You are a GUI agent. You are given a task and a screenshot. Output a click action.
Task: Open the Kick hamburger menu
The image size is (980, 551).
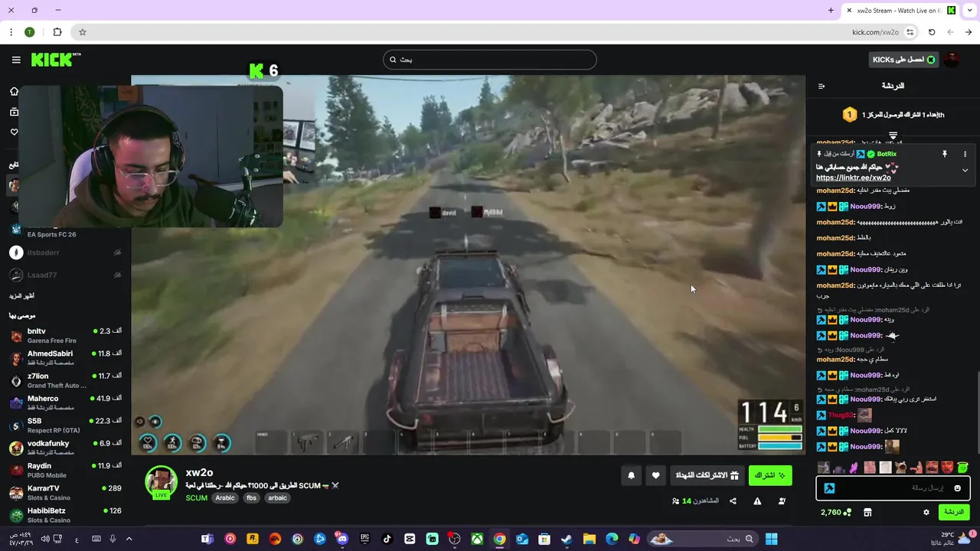(16, 60)
